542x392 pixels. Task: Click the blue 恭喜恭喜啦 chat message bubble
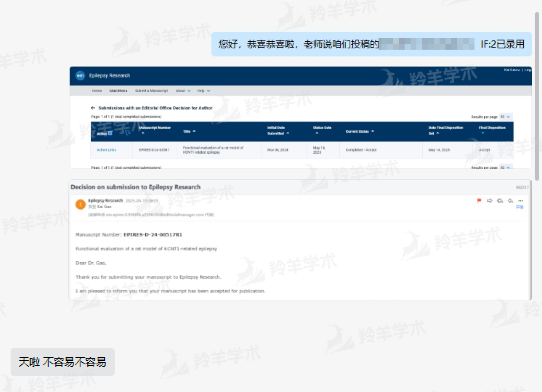coord(372,44)
